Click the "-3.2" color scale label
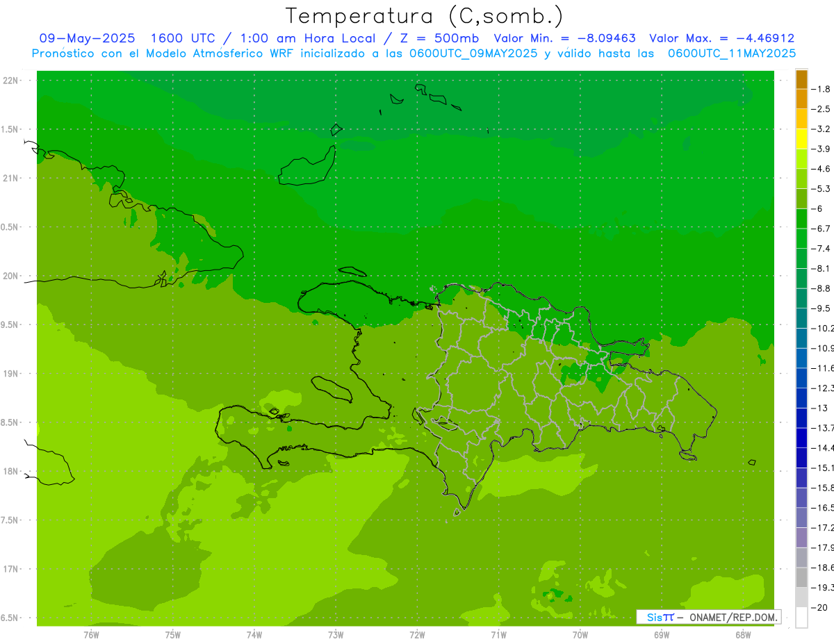This screenshot has height=644, width=834. (821, 129)
